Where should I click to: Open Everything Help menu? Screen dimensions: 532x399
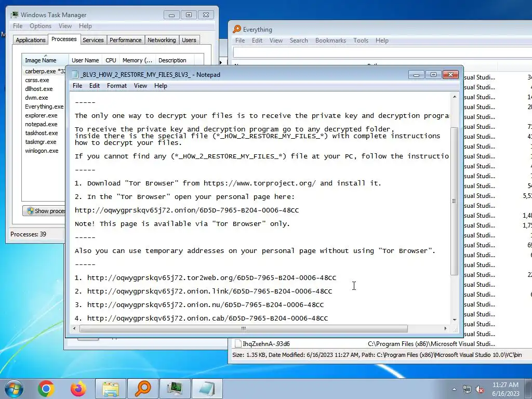(x=382, y=41)
